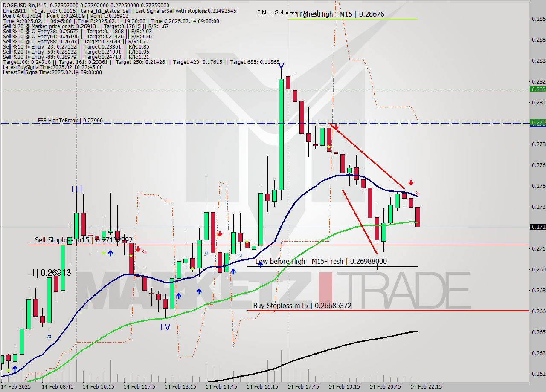Image resolution: width=546 pixels, height=392 pixels.
Task: Click the blue V marker at the chart peak
Action: [282, 66]
